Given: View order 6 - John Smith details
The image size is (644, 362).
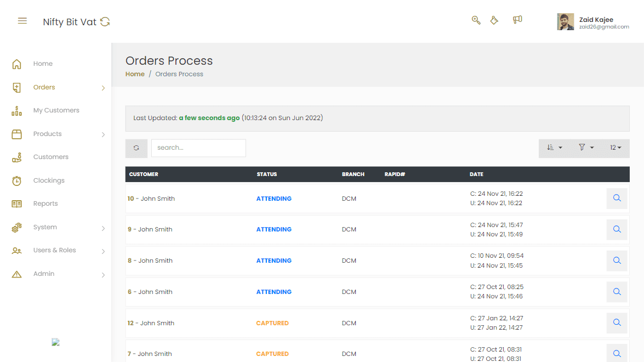Looking at the screenshot, I should click(x=617, y=292).
